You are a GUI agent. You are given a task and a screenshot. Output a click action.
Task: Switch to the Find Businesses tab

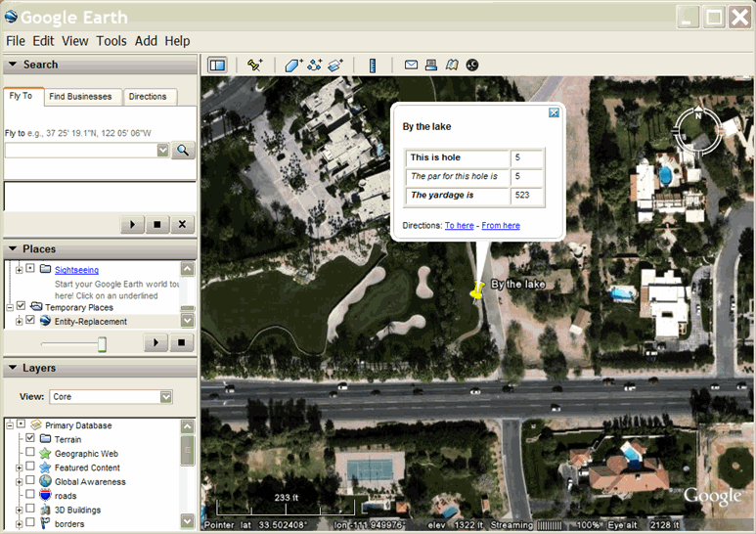(80, 97)
